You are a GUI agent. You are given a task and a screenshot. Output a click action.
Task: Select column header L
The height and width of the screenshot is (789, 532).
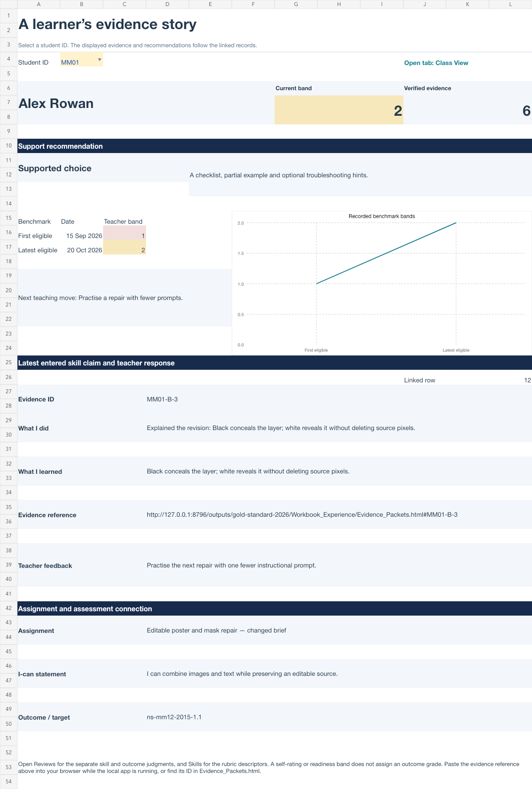(x=510, y=4)
